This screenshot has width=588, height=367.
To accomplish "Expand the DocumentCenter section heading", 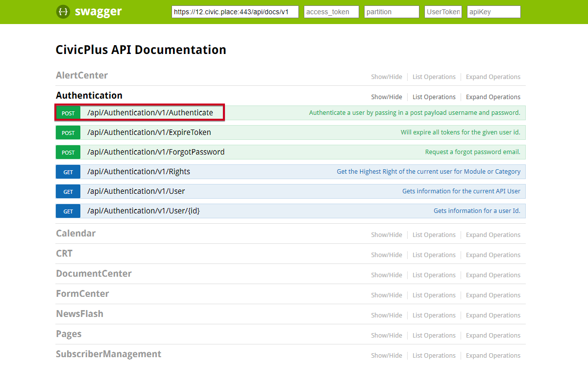I will (94, 274).
